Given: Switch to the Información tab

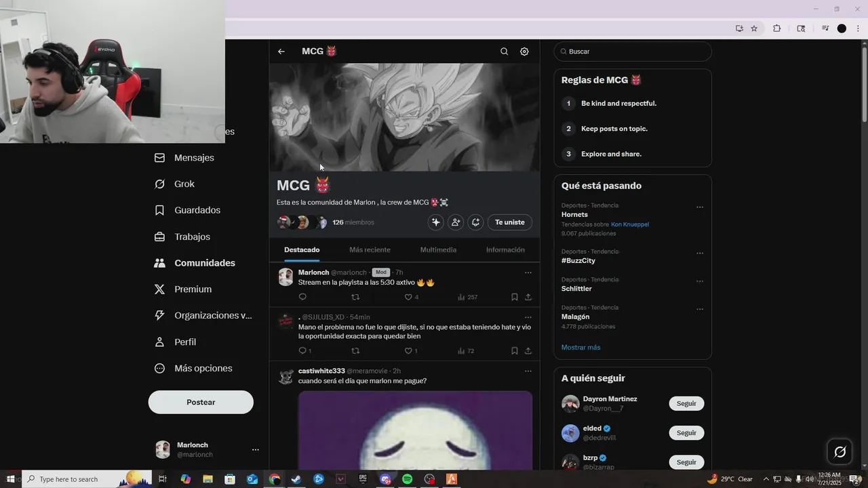Looking at the screenshot, I should click(505, 250).
